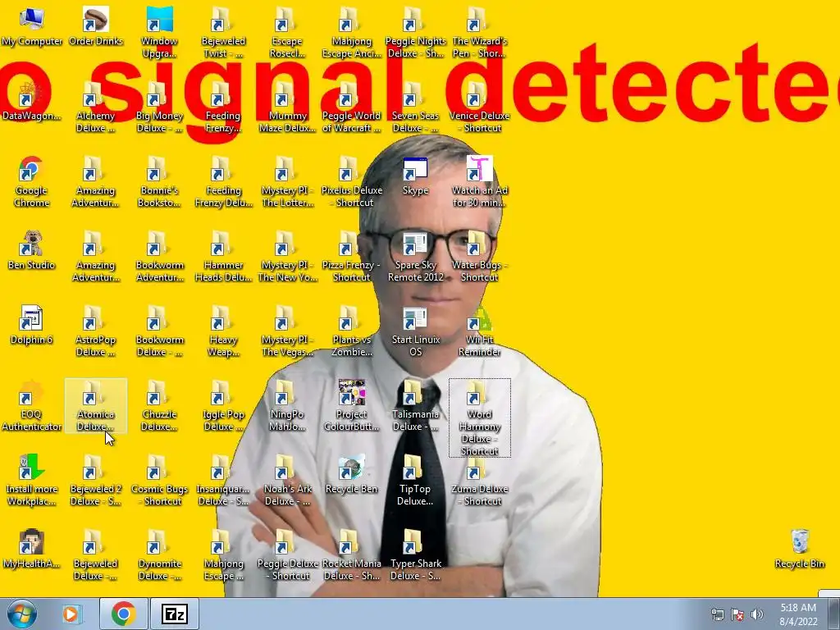
Task: Select the Dolphin 6 desktop icon
Action: coord(32,325)
